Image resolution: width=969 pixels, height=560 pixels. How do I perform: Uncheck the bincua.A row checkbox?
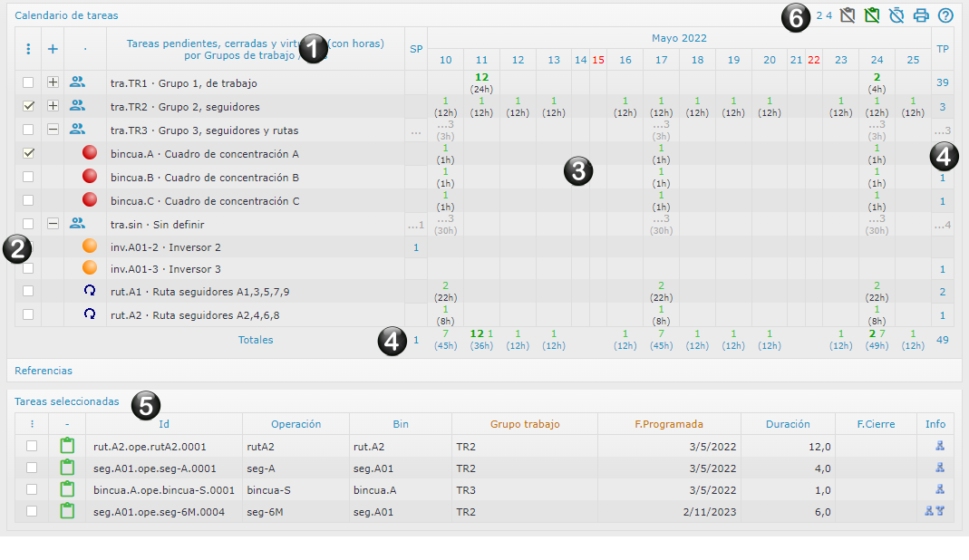click(x=28, y=153)
